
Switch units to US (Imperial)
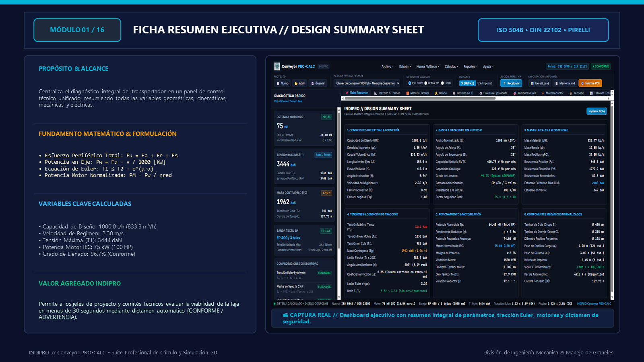[485, 83]
